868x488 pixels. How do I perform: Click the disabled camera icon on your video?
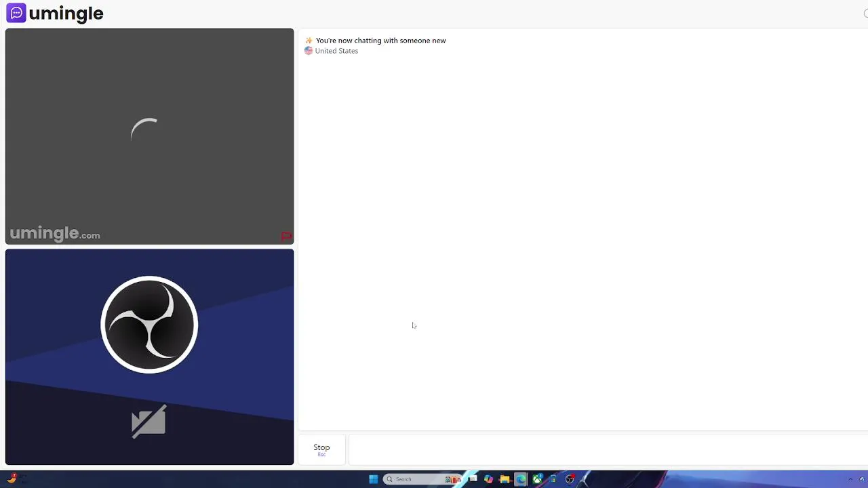pos(149,422)
